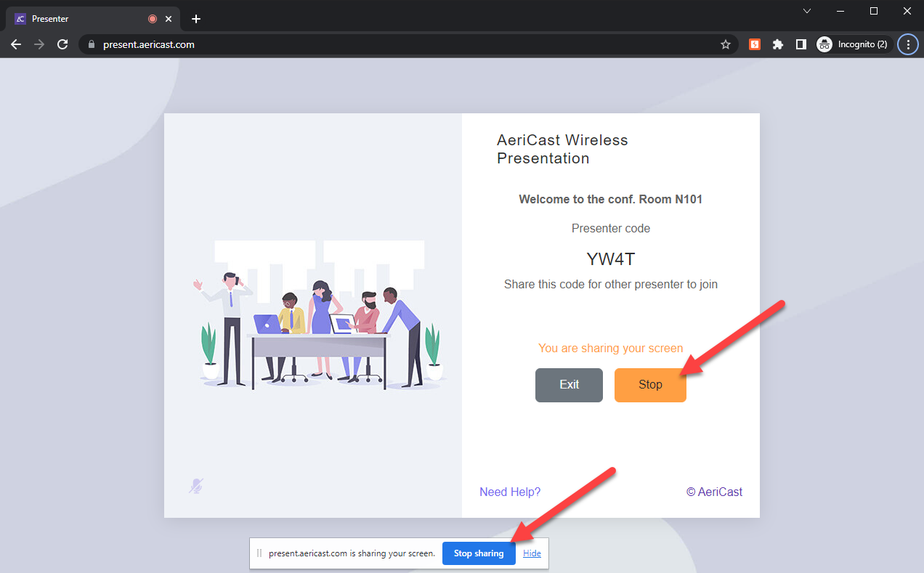The height and width of the screenshot is (573, 924).
Task: Open a new browser tab
Action: coord(196,19)
